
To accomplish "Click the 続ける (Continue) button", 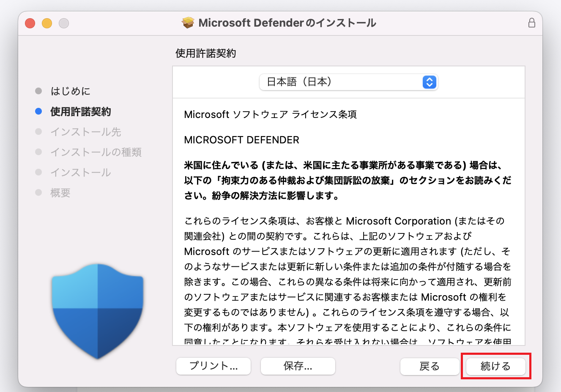I will tap(495, 366).
